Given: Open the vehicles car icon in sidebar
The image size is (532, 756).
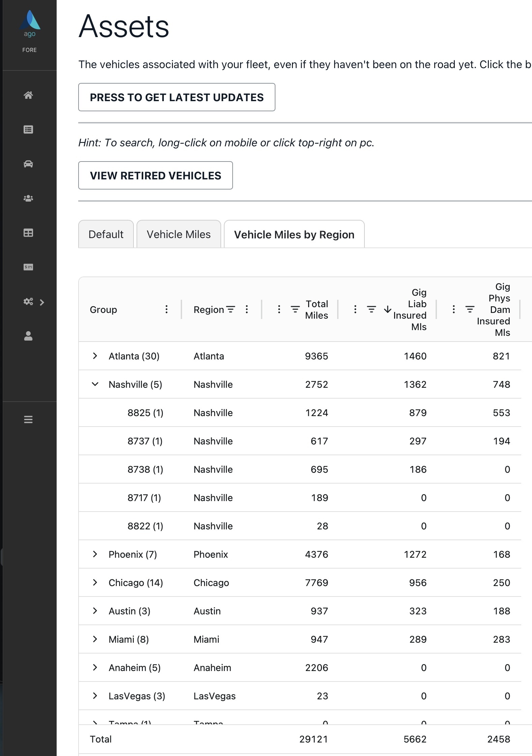Looking at the screenshot, I should 28,164.
